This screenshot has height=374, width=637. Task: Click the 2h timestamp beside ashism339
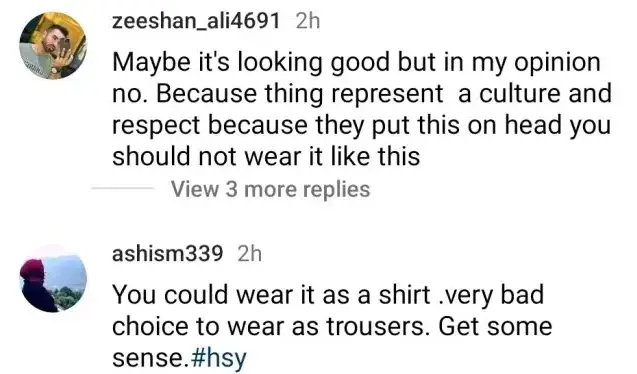click(x=249, y=254)
